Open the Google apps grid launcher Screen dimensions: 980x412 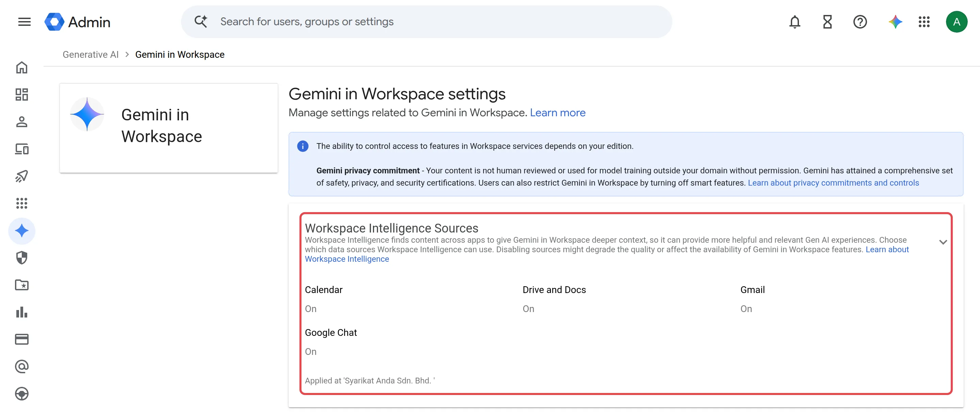924,22
